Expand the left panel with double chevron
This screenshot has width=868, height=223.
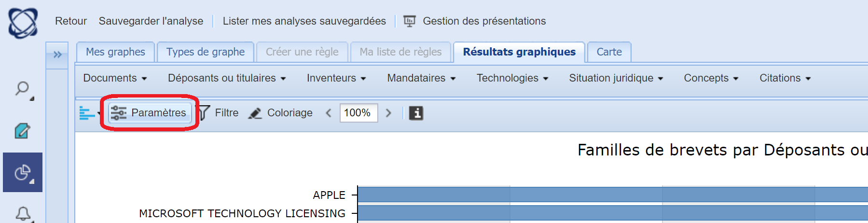[x=57, y=55]
